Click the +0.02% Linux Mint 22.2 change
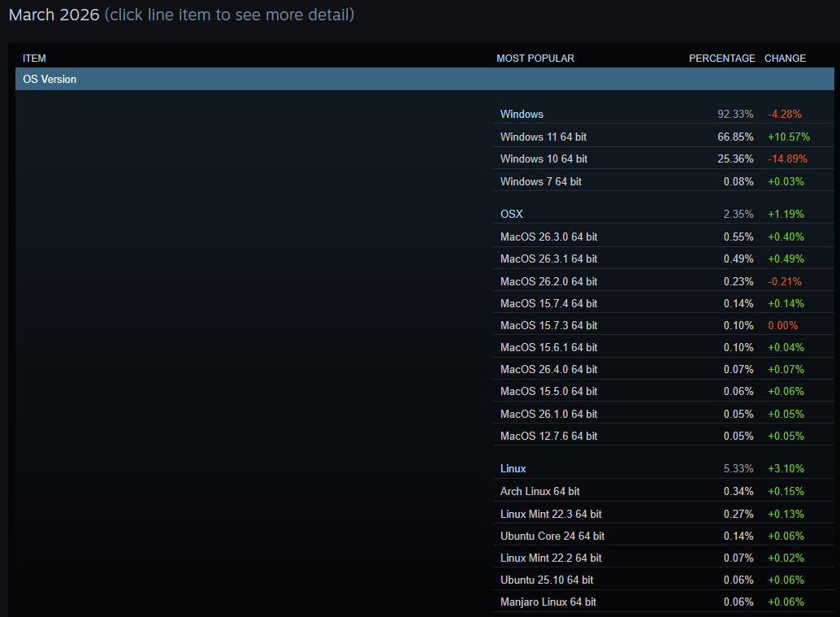This screenshot has width=840, height=617. [786, 558]
